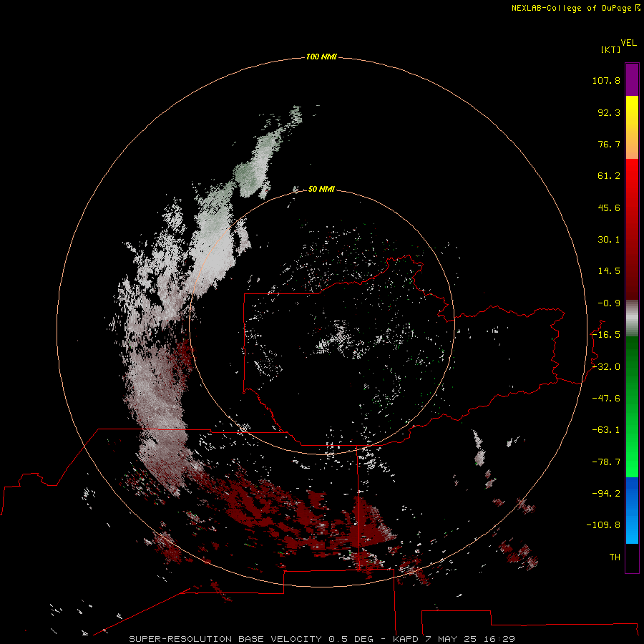This screenshot has height=644, width=644.
Task: Click the 107.8 legend value
Action: (x=606, y=80)
